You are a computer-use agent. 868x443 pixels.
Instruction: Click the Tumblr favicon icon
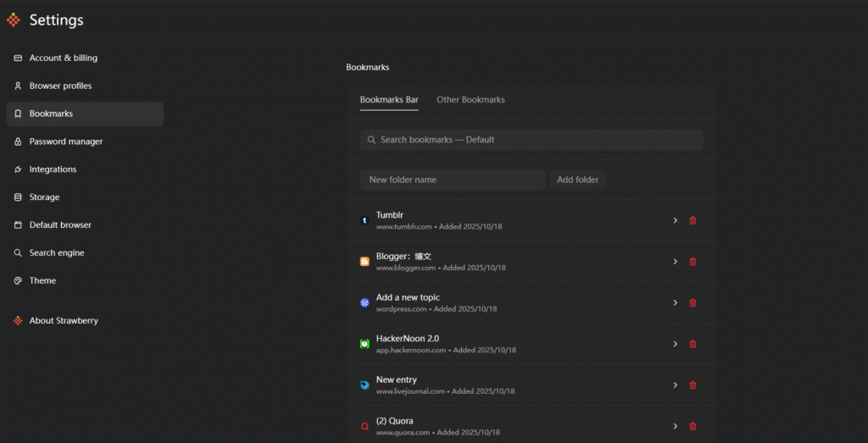pyautogui.click(x=364, y=220)
